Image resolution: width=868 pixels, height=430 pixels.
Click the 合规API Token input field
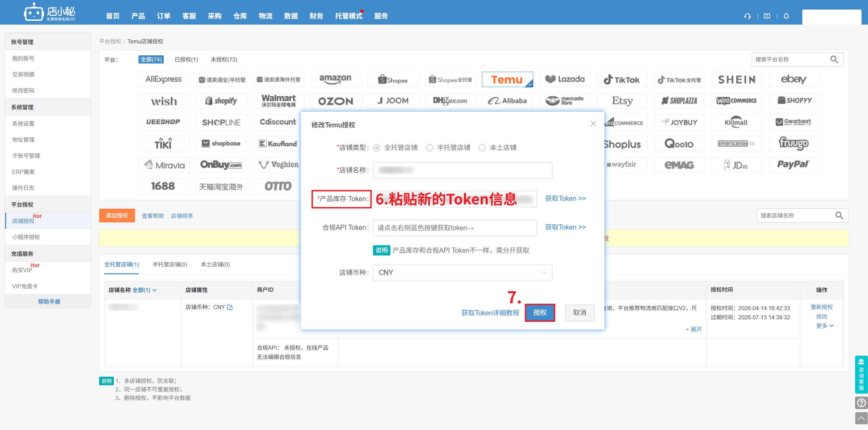[x=455, y=228]
